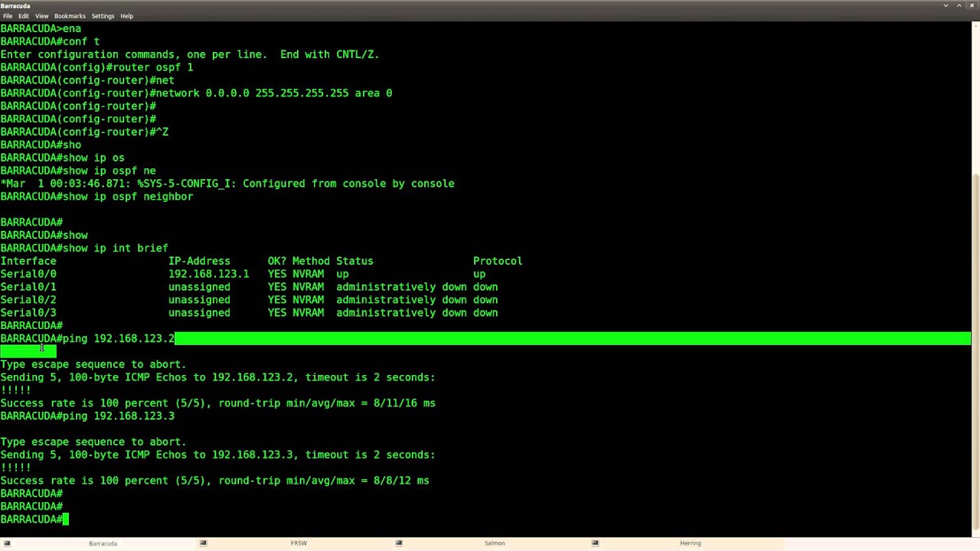This screenshot has width=980, height=551.
Task: Click the 'show ip ospf neighbor' line
Action: click(x=96, y=197)
